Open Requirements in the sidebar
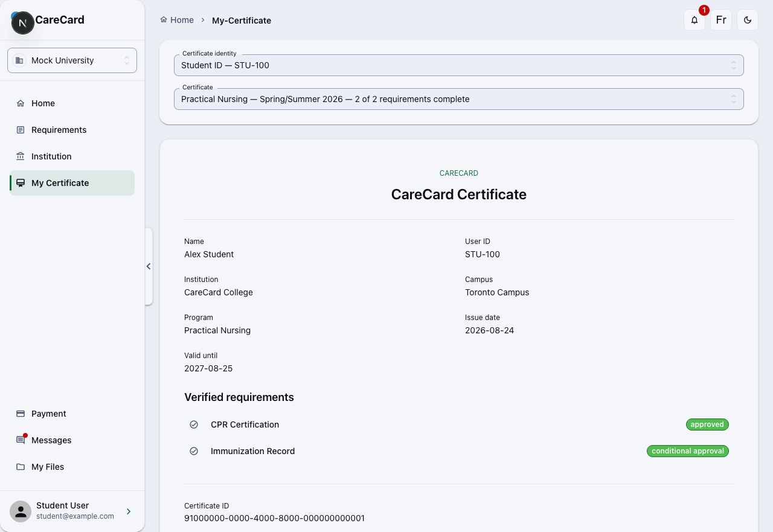The image size is (773, 532). coord(72,130)
